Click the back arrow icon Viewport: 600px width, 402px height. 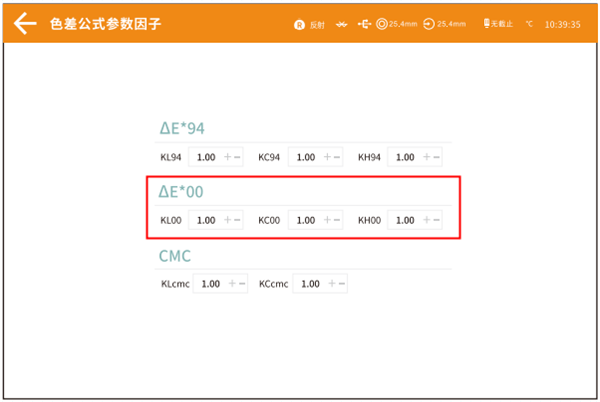25,23
